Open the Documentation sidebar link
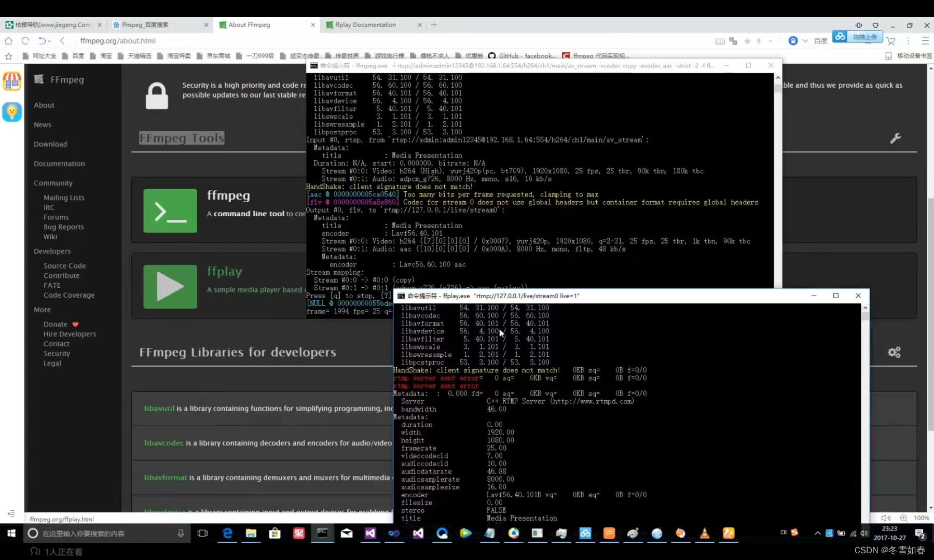 click(59, 164)
